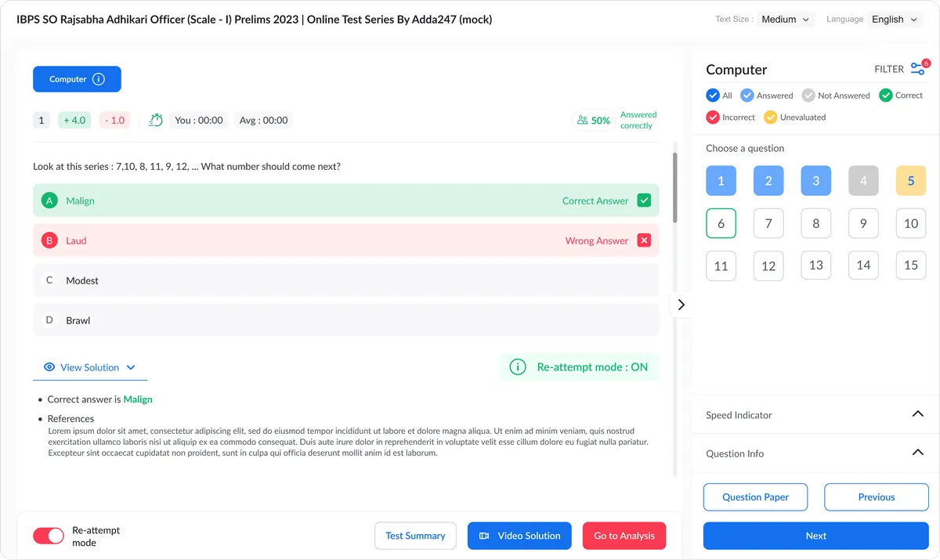The height and width of the screenshot is (560, 940).
Task: Click the red X on Wrong Answer
Action: [x=644, y=240]
